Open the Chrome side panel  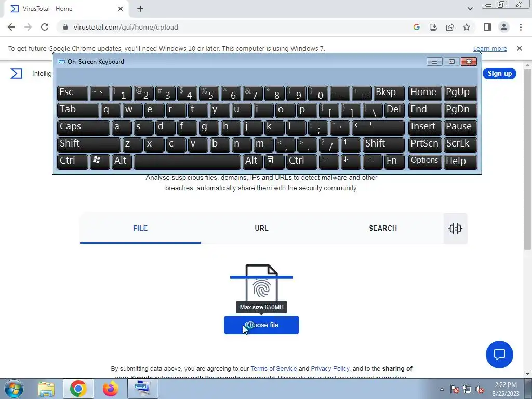487,27
